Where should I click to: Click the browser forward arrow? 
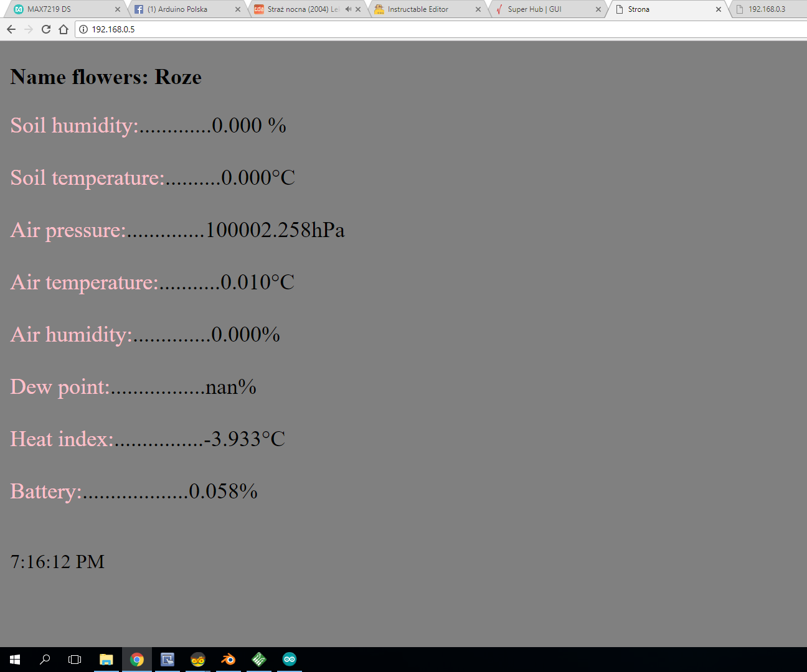point(29,29)
